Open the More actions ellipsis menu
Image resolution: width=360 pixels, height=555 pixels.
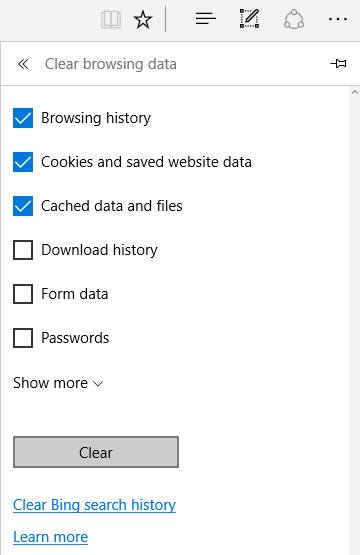338,19
